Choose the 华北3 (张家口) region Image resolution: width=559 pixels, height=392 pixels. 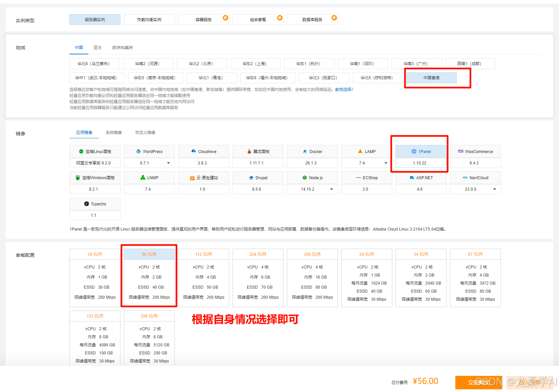coord(324,78)
